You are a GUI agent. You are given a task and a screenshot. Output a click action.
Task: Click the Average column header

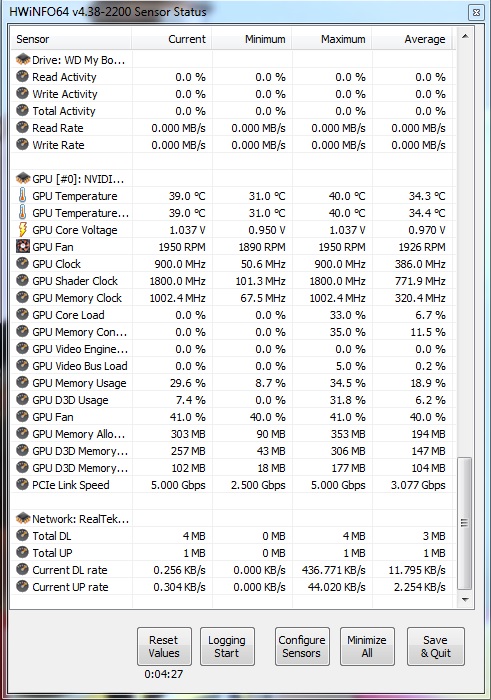(x=412, y=39)
